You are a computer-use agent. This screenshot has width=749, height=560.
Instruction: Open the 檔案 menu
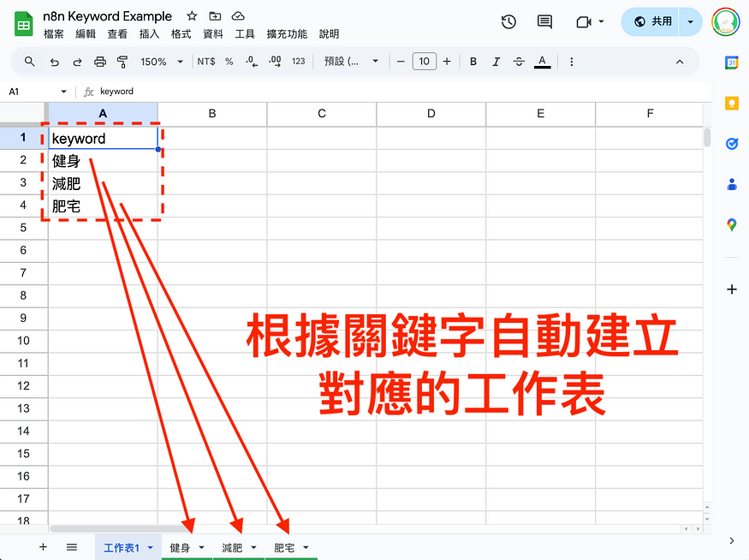53,34
